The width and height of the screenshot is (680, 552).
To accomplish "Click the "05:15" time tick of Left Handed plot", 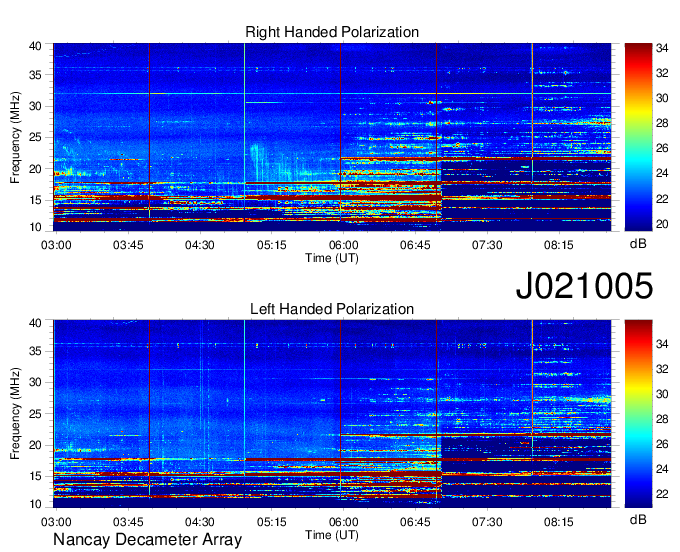I will [271, 522].
